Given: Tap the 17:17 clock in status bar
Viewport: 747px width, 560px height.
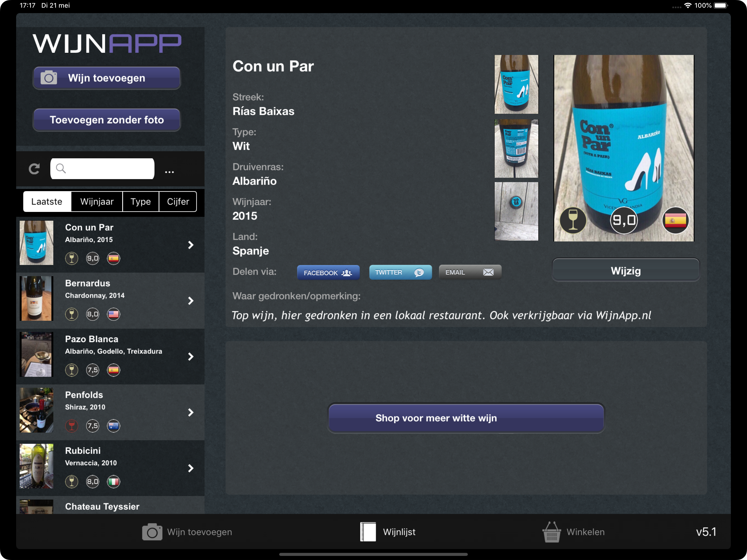Looking at the screenshot, I should [27, 5].
